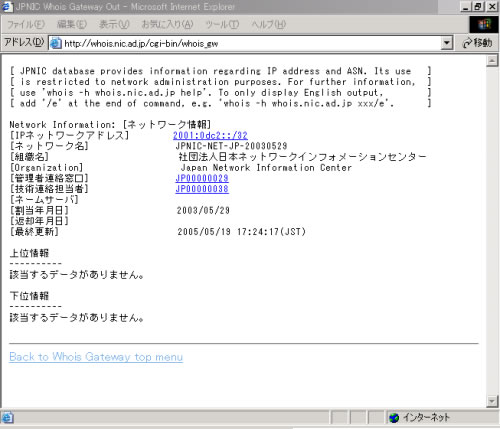Open the ファイル(F) menu

pos(26,24)
